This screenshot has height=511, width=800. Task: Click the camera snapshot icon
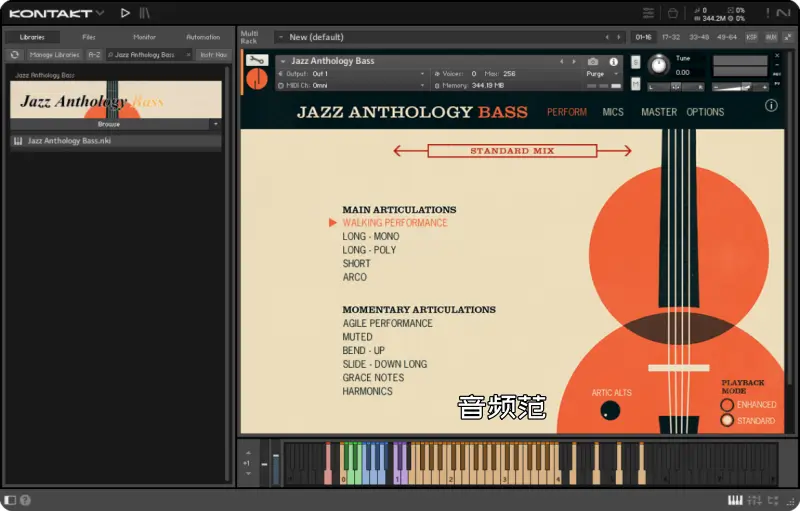(594, 61)
